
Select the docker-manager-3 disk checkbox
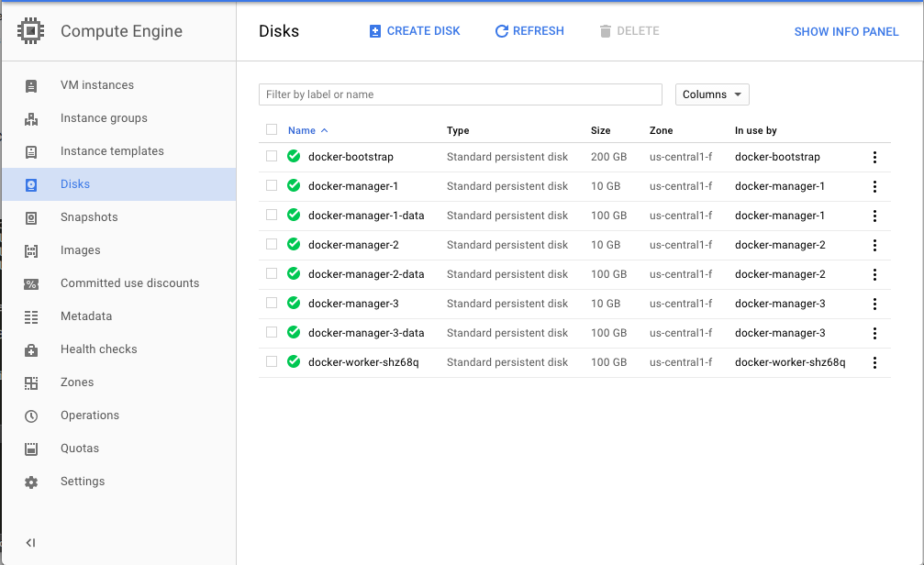tap(272, 303)
